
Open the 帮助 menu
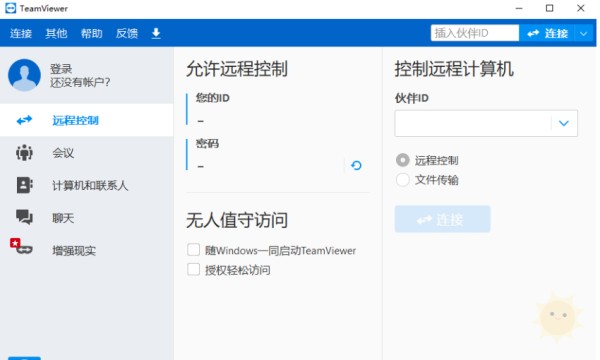91,34
